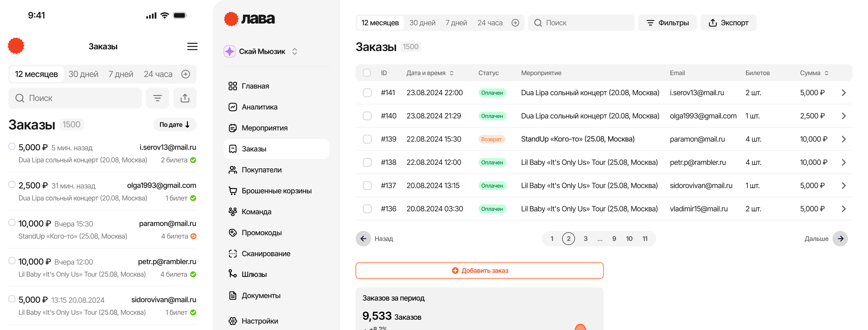The width and height of the screenshot is (868, 330).
Task: Select checkbox for order #139
Action: (x=367, y=139)
